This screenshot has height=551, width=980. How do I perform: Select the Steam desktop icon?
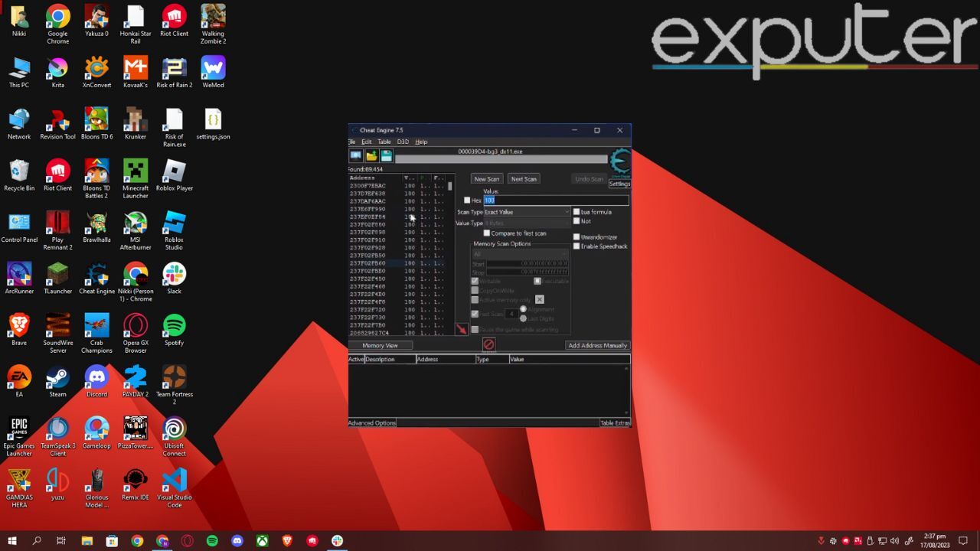click(x=58, y=382)
